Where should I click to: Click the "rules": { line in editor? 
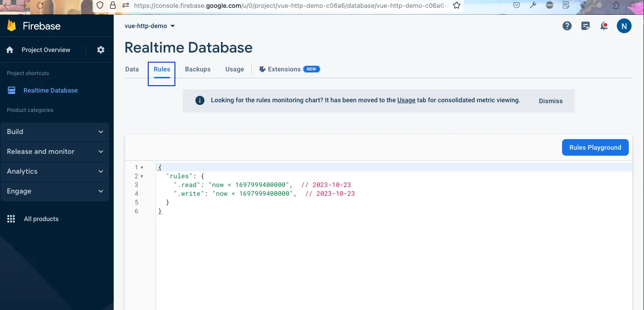coord(185,176)
